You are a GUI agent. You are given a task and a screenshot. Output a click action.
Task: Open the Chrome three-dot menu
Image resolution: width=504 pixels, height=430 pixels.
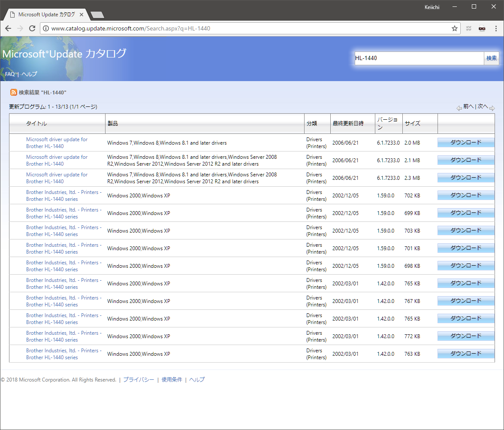point(496,28)
